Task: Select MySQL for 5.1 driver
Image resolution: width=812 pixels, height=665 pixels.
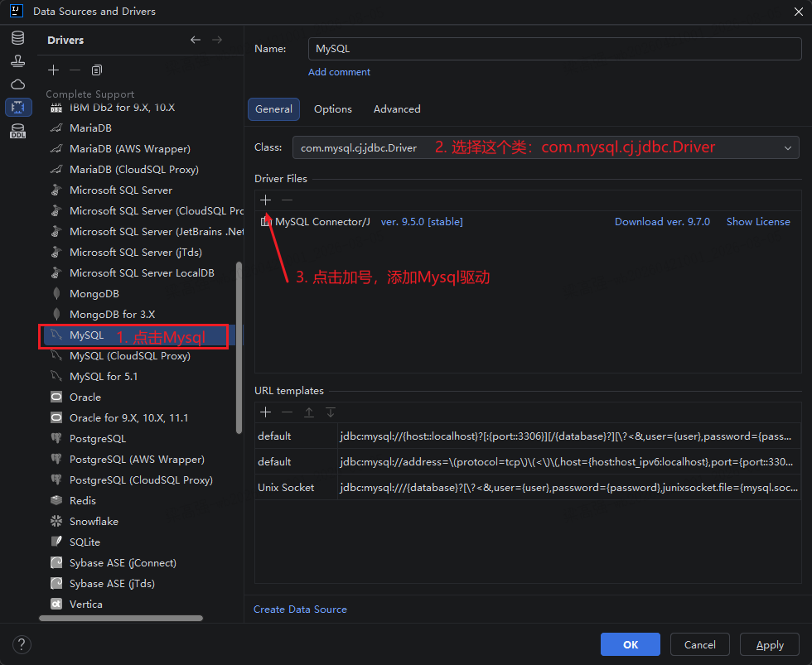Action: click(x=104, y=376)
